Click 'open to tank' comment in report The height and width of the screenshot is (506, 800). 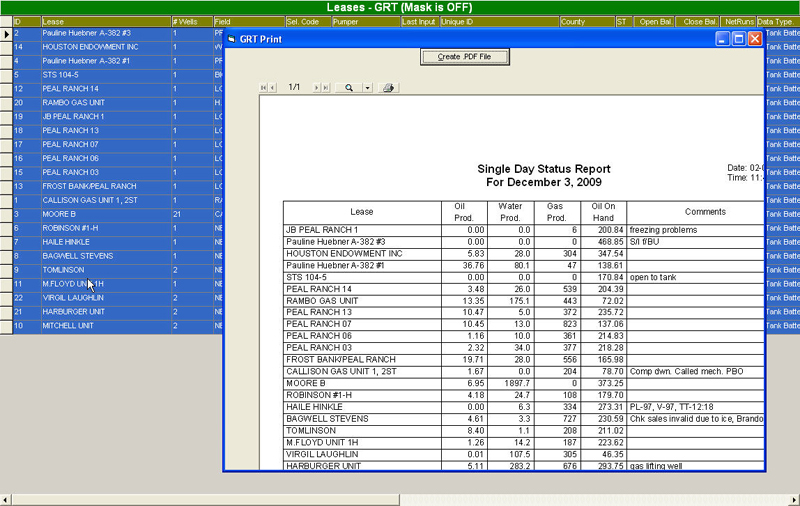pos(653,277)
